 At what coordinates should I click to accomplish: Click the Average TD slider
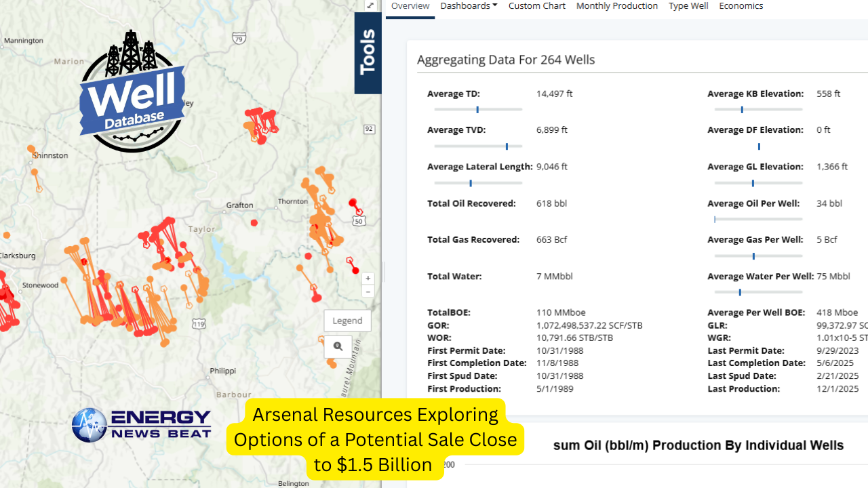click(x=478, y=110)
